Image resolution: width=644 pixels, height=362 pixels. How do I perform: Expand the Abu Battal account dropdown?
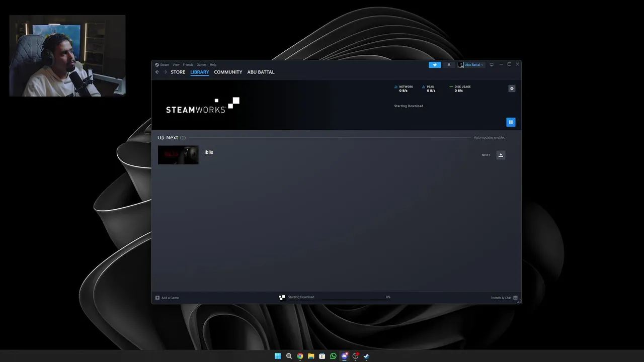pos(474,65)
